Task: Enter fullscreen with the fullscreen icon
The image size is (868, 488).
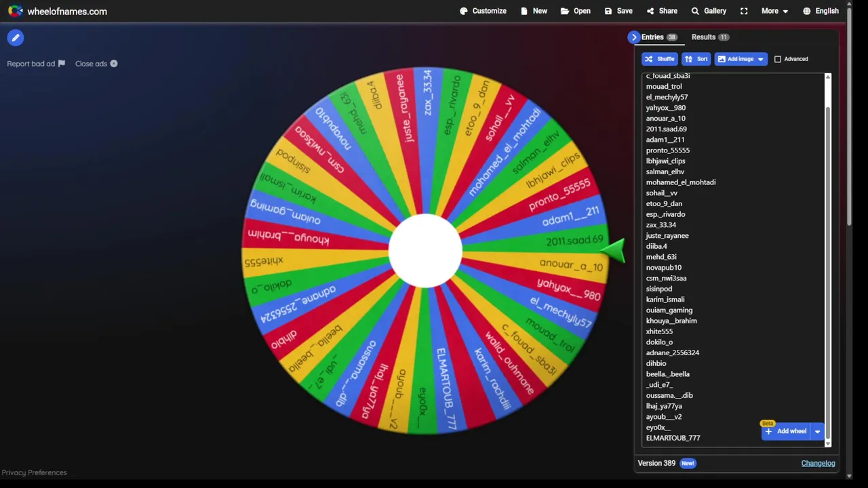Action: [744, 11]
